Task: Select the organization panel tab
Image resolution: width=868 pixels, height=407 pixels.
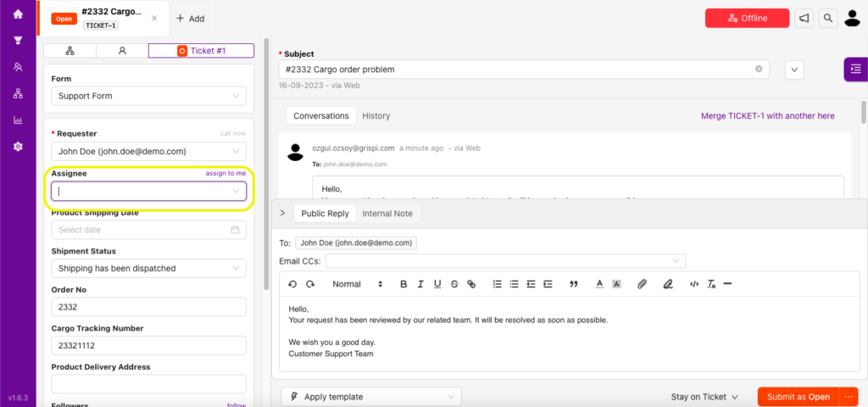Action: pos(70,50)
